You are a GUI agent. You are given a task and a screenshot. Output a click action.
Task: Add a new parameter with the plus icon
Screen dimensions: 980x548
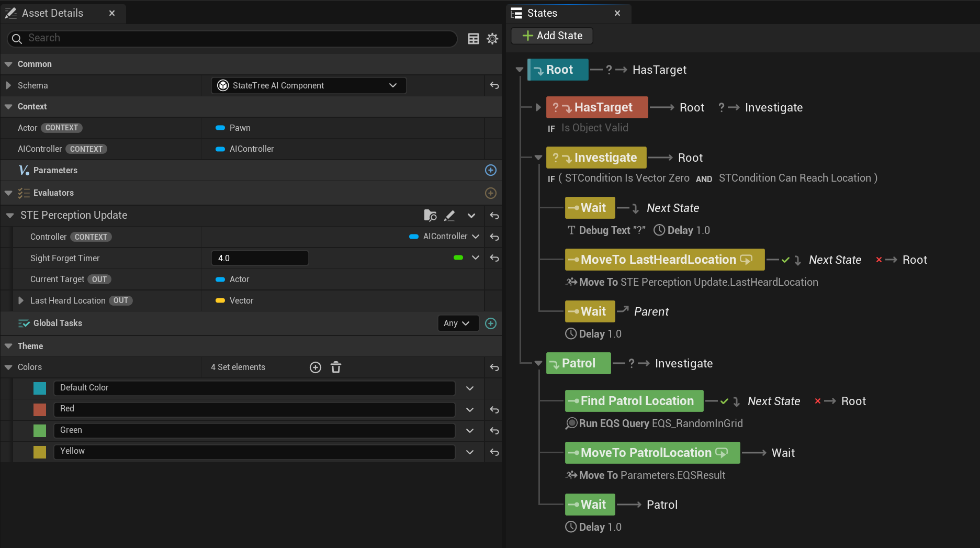[491, 170]
